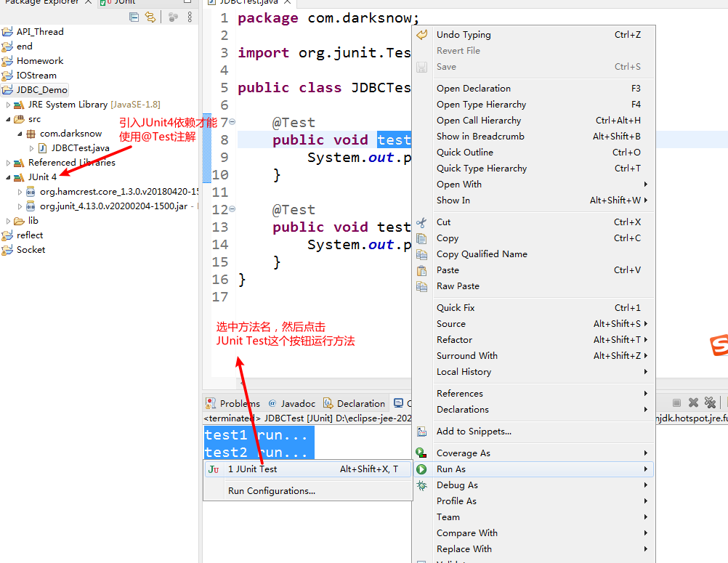Viewport: 728px width, 563px height.
Task: Open the Compare With submenu
Action: pos(533,532)
